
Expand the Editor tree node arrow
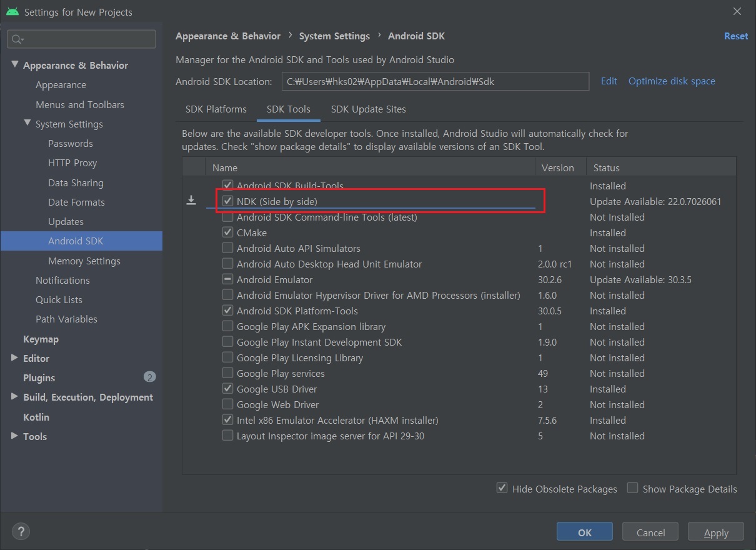(x=15, y=357)
